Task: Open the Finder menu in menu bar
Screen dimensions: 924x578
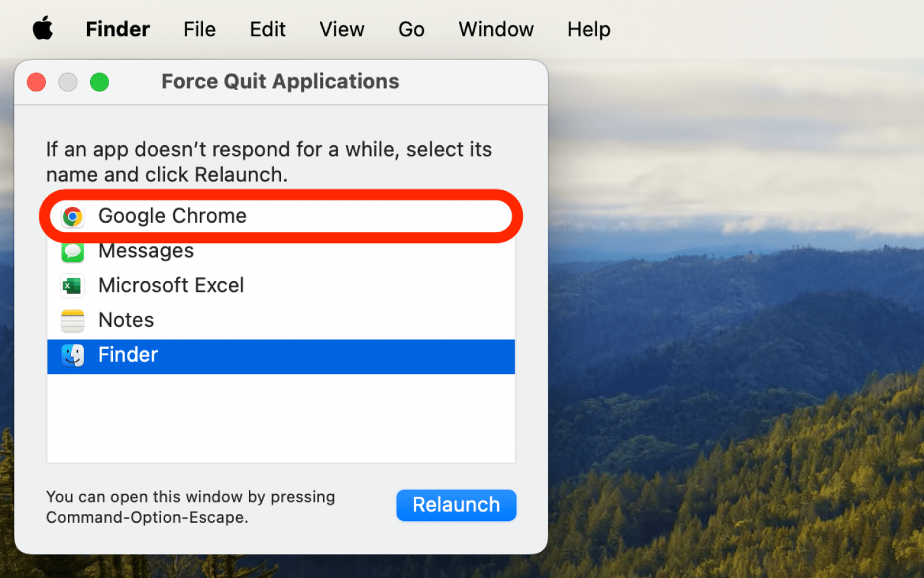Action: pyautogui.click(x=117, y=29)
